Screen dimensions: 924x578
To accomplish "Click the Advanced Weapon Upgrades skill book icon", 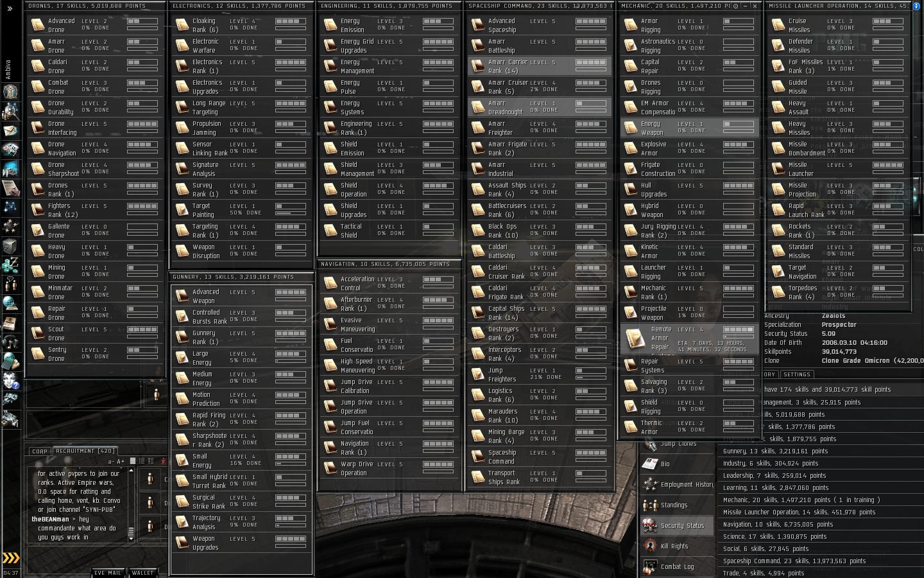I will coord(183,296).
